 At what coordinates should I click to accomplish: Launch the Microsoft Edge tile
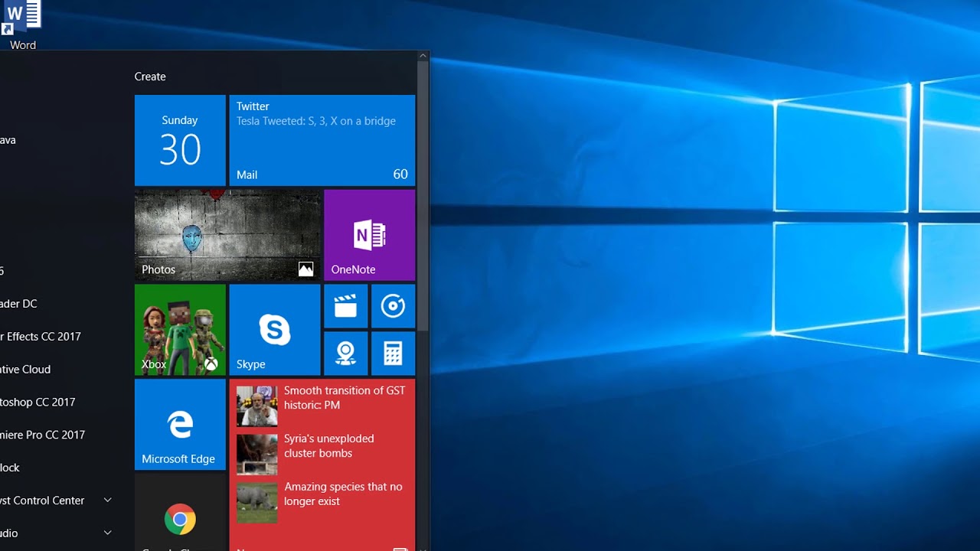coord(180,425)
